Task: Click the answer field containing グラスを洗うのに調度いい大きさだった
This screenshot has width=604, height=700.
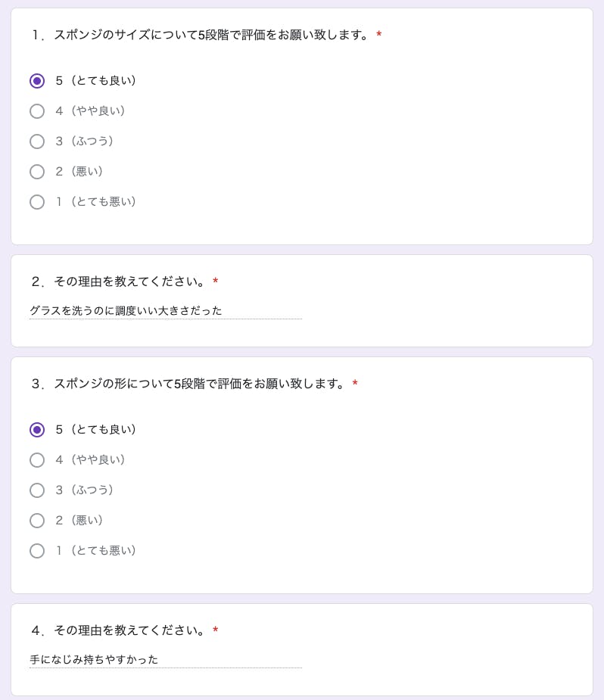Action: click(x=165, y=310)
